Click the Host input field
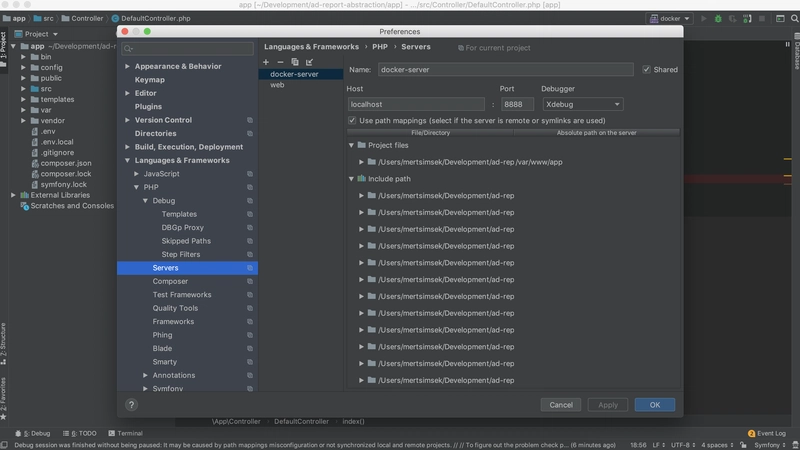This screenshot has width=800, height=450. click(x=417, y=104)
